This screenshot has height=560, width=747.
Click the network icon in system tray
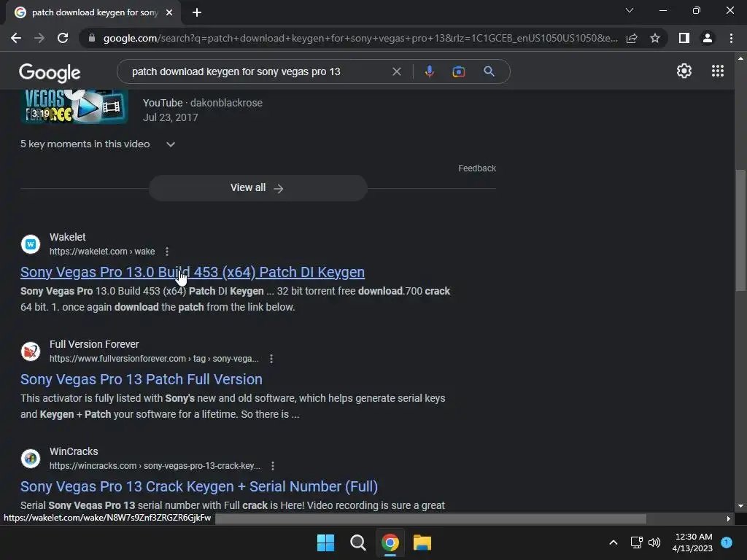click(x=636, y=542)
